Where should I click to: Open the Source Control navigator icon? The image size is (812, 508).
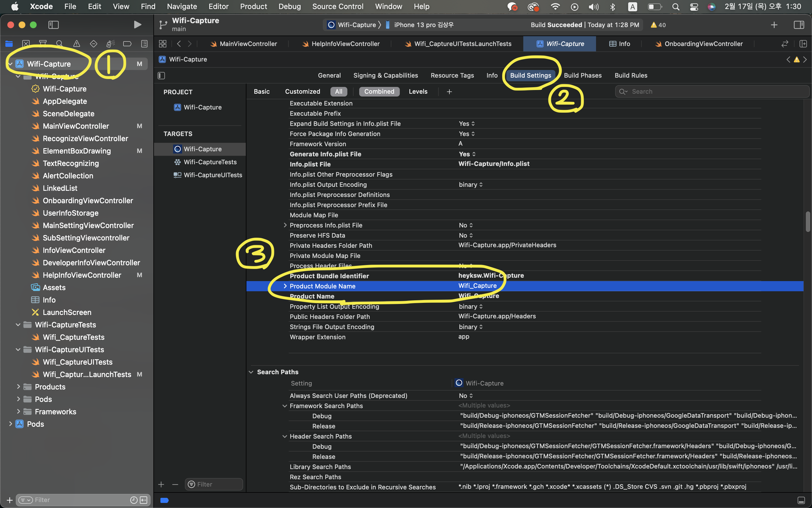[26, 44]
